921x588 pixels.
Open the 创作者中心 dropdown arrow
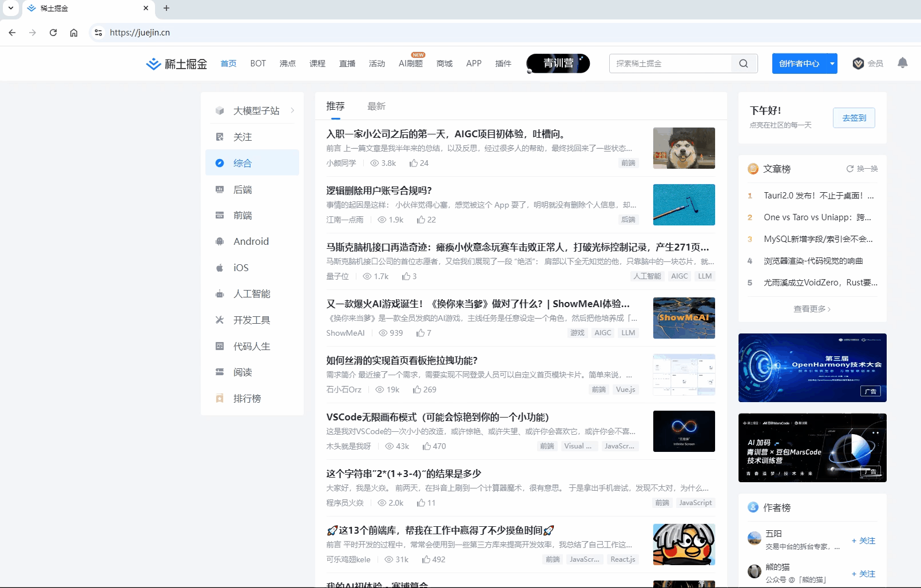(832, 63)
